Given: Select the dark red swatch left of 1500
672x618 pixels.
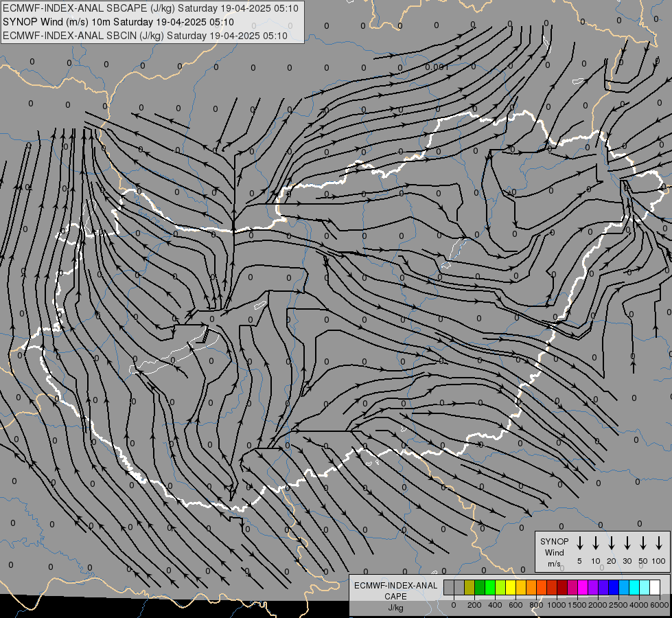Looking at the screenshot, I should (563, 588).
